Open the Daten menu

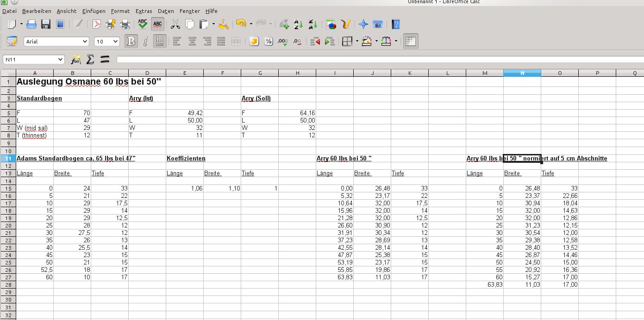pyautogui.click(x=166, y=11)
